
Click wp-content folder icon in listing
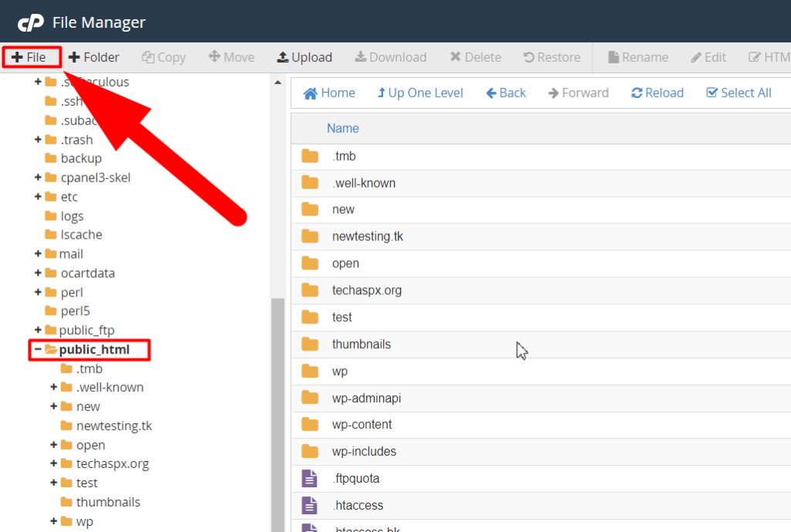click(310, 424)
